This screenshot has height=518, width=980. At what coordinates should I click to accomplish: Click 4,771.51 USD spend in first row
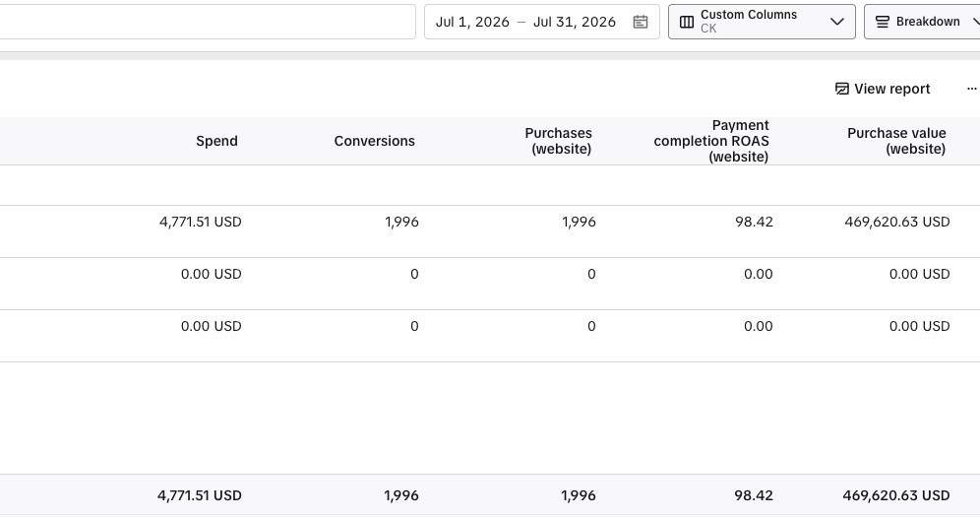pos(200,223)
